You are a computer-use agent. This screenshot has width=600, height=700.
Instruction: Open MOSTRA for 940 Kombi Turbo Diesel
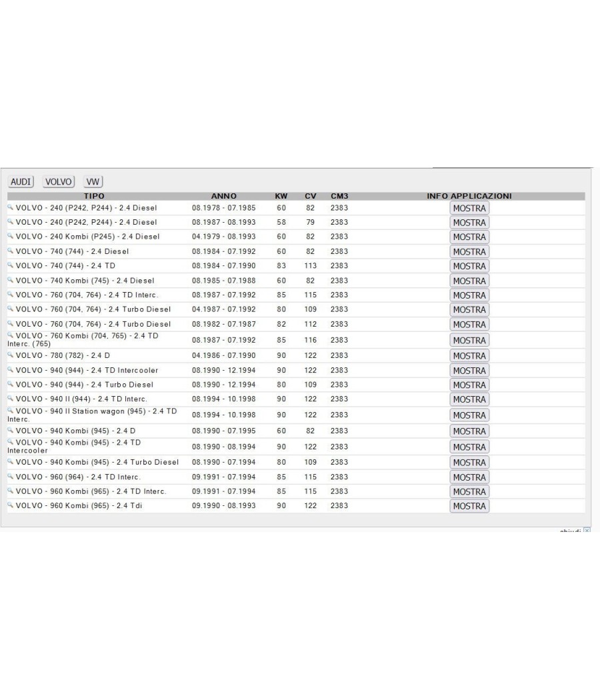pyautogui.click(x=469, y=463)
